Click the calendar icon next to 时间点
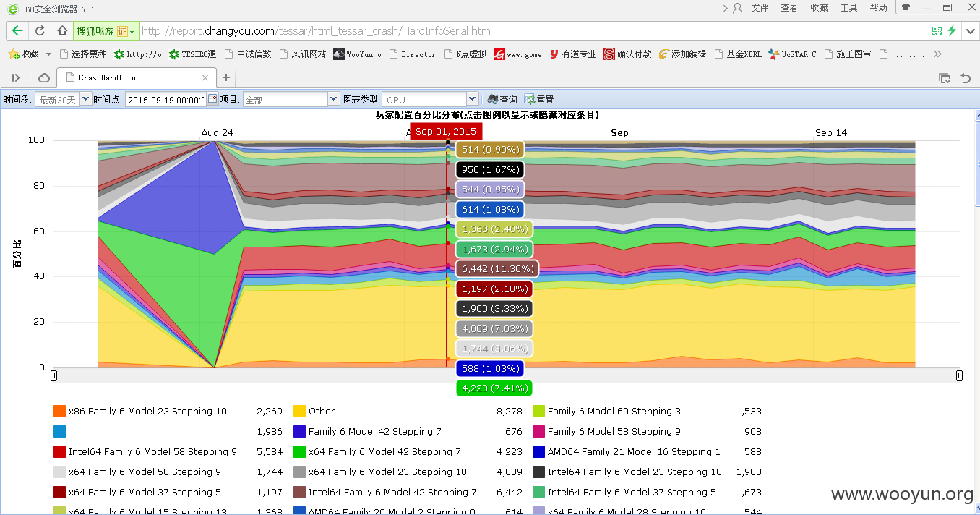Viewport: 980px width, 515px height. click(212, 99)
